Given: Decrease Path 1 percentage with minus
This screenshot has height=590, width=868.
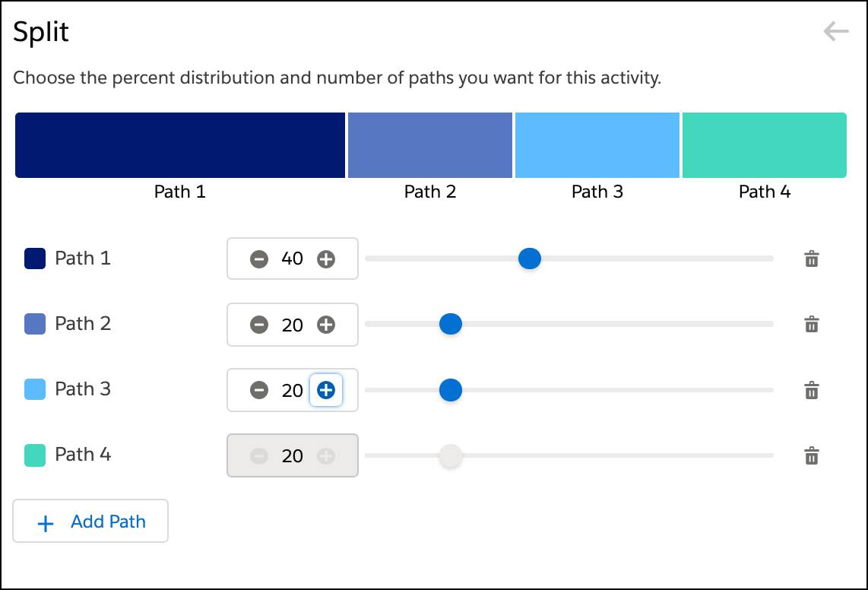Looking at the screenshot, I should pyautogui.click(x=259, y=259).
